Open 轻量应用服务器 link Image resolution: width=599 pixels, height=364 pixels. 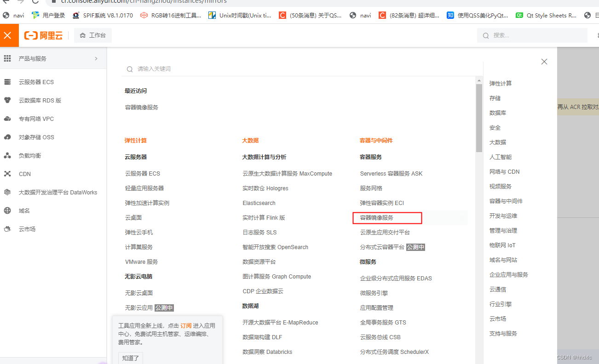[144, 188]
